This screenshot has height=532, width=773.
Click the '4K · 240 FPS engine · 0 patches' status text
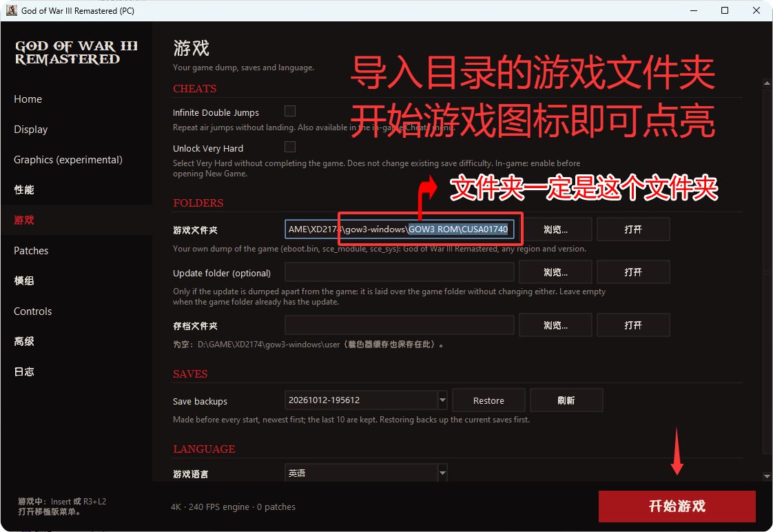tap(233, 507)
